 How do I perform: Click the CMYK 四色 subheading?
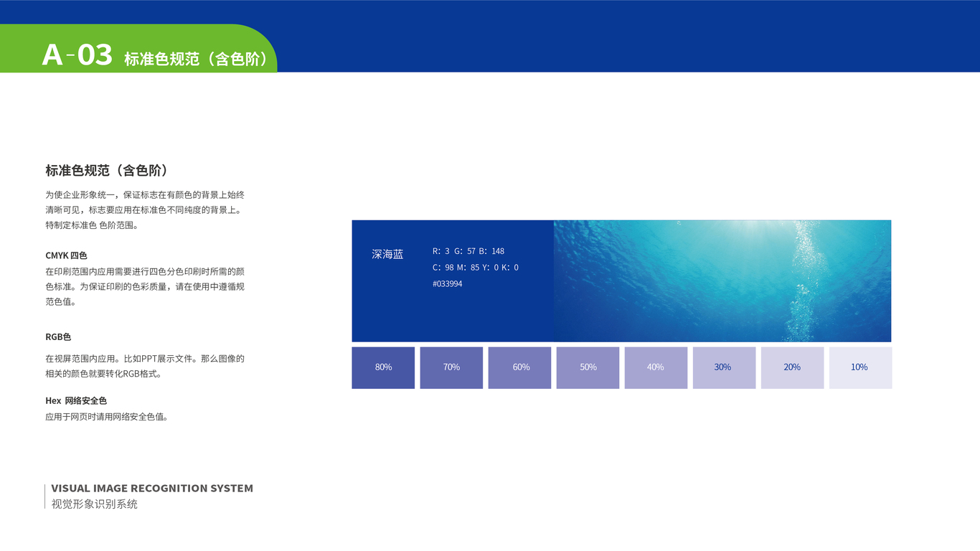coord(66,255)
